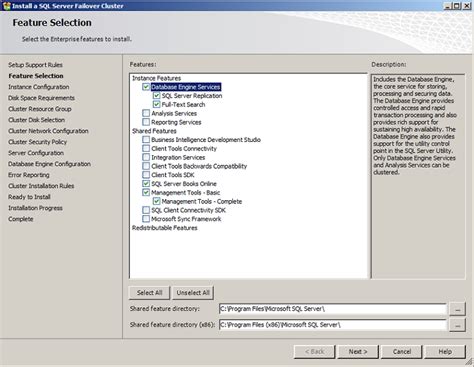Close the installer window
Image resolution: width=474 pixels, height=367 pixels.
[x=467, y=6]
